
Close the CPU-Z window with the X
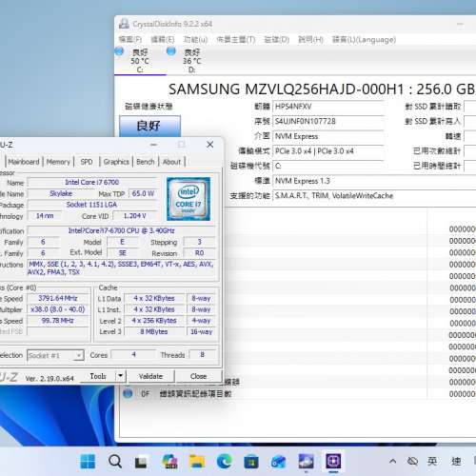(x=209, y=145)
